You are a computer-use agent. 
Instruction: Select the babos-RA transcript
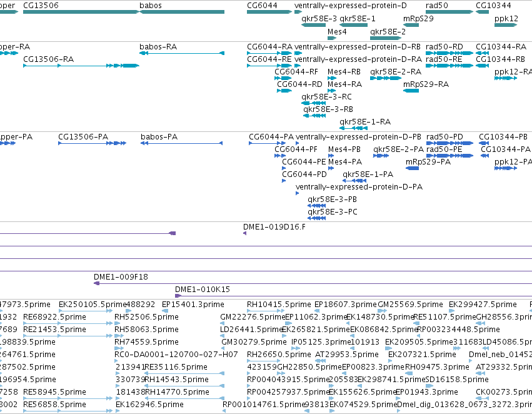(182, 53)
